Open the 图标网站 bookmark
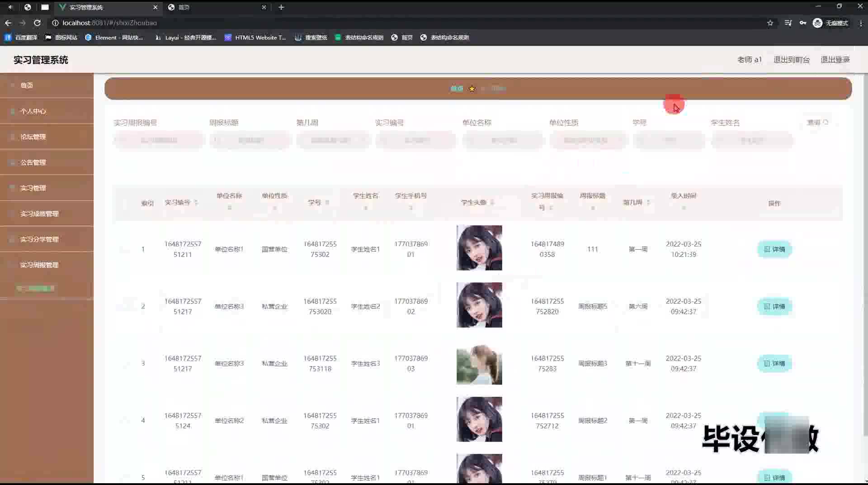The image size is (868, 485). pyautogui.click(x=61, y=38)
